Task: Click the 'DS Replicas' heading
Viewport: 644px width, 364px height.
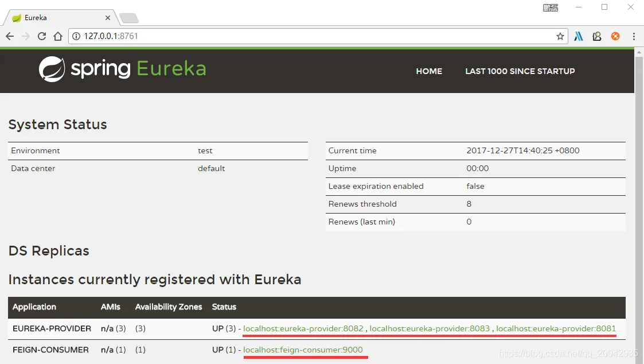Action: click(x=49, y=251)
